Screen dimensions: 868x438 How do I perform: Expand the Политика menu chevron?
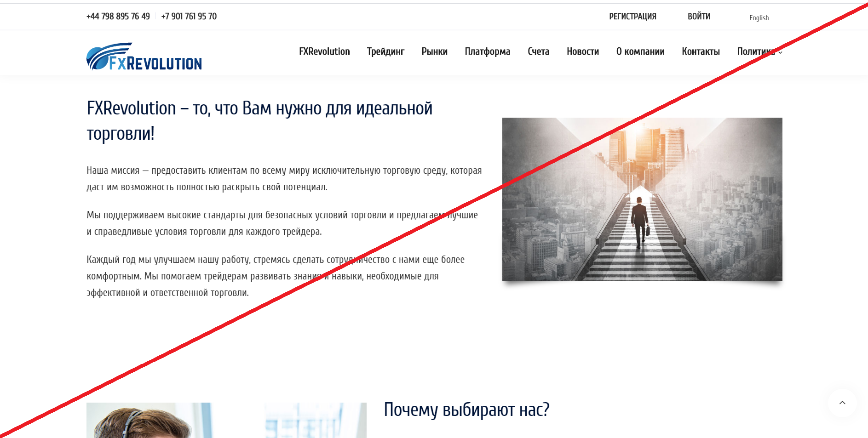(x=780, y=52)
